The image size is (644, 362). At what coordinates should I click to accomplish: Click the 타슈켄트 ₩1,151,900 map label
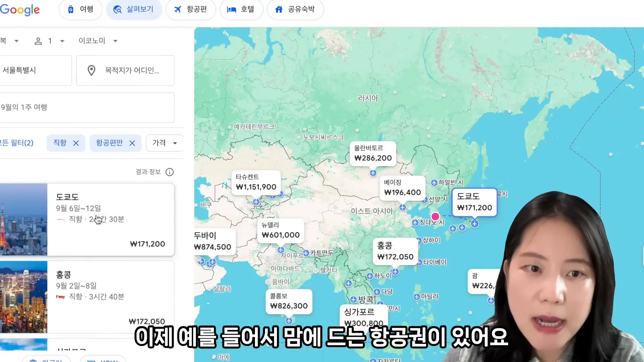(x=256, y=182)
